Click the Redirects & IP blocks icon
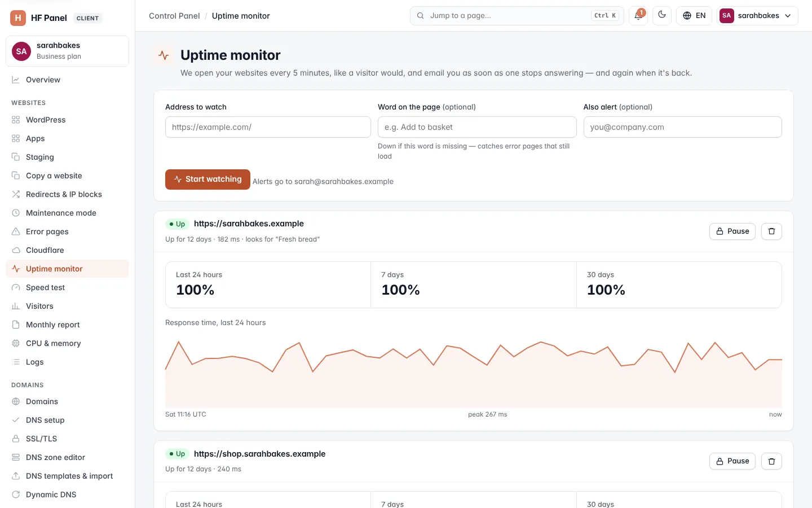Viewport: 812px width, 508px height. 16,194
